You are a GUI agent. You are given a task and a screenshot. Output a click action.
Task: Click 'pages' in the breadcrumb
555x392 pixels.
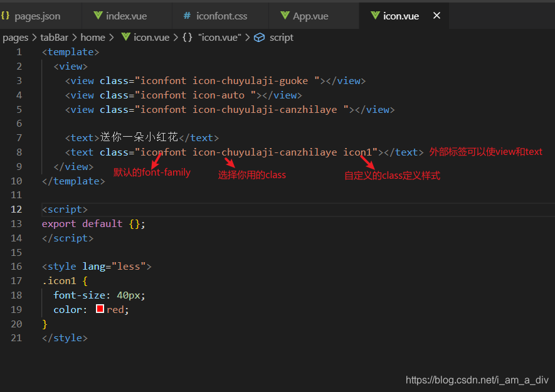15,38
